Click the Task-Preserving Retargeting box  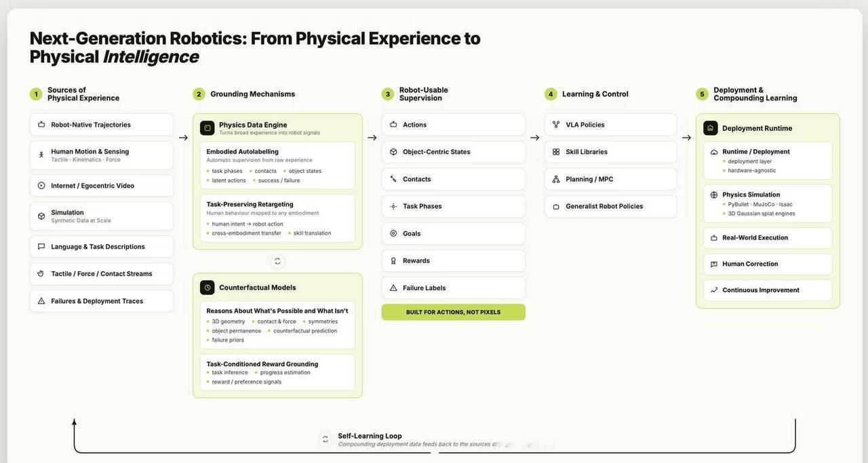277,218
